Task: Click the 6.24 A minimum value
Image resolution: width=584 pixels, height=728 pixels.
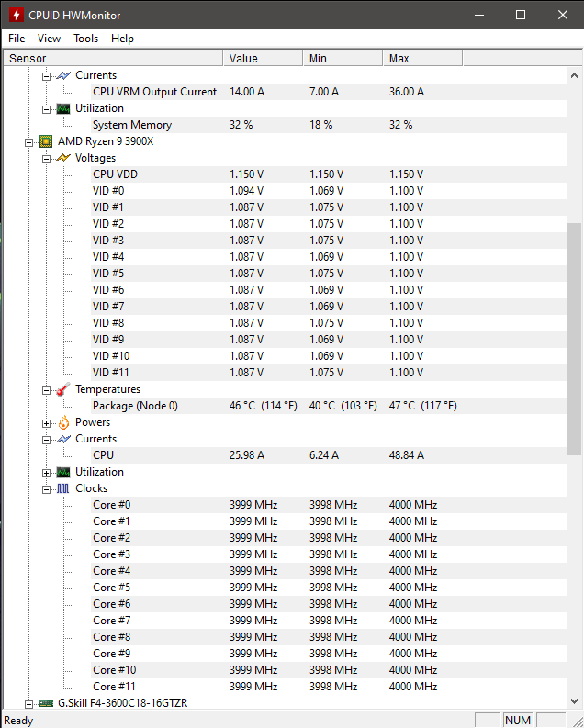Action: (324, 455)
